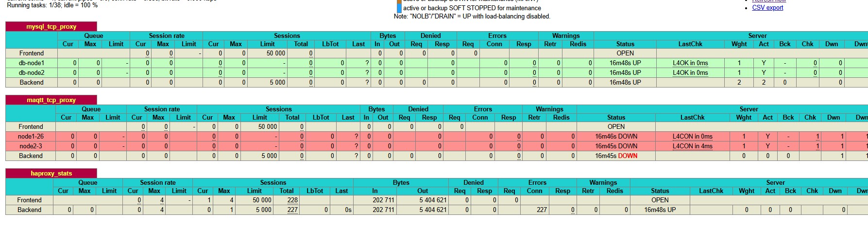
Task: Click the 16m46s DOWN status of node1-26
Action: pos(616,137)
